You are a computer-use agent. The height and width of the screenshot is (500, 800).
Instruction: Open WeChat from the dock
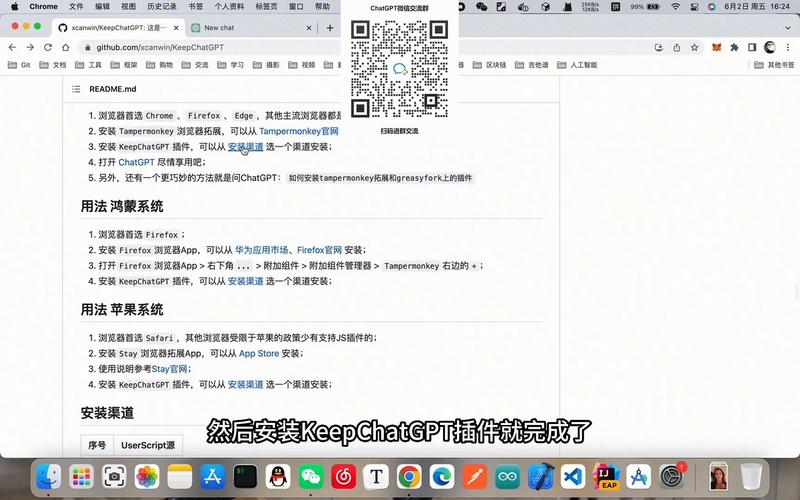[311, 476]
